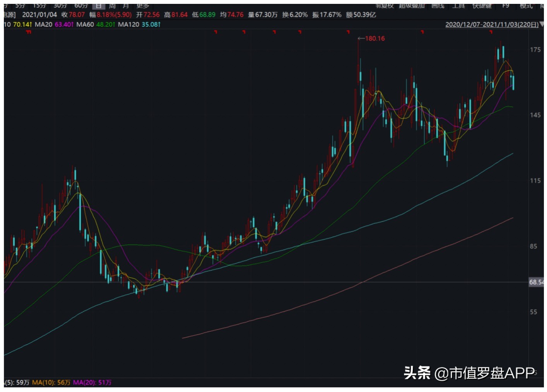This screenshot has height=392, width=547.
Task: Open the 画线 drawing tools
Action: point(438,6)
